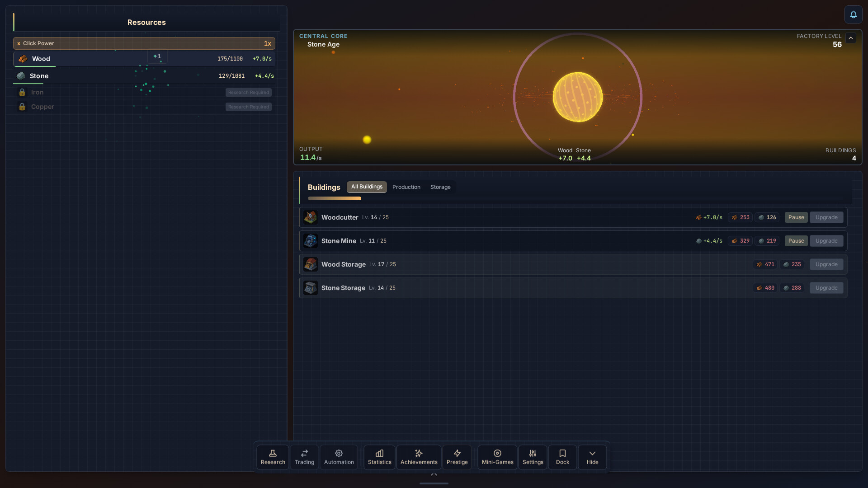Open the Achievements screen
The image size is (868, 488).
419,457
